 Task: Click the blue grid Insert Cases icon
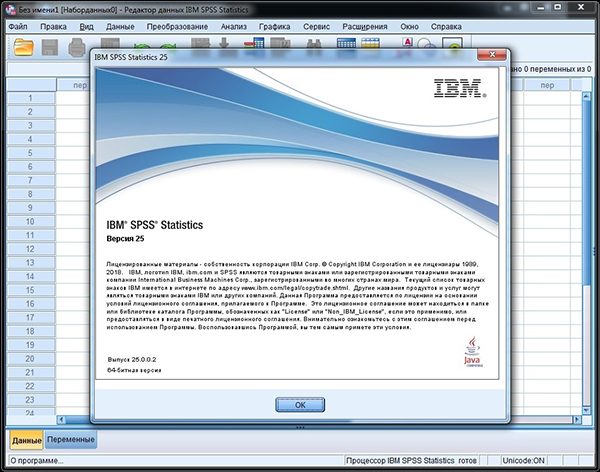click(346, 43)
